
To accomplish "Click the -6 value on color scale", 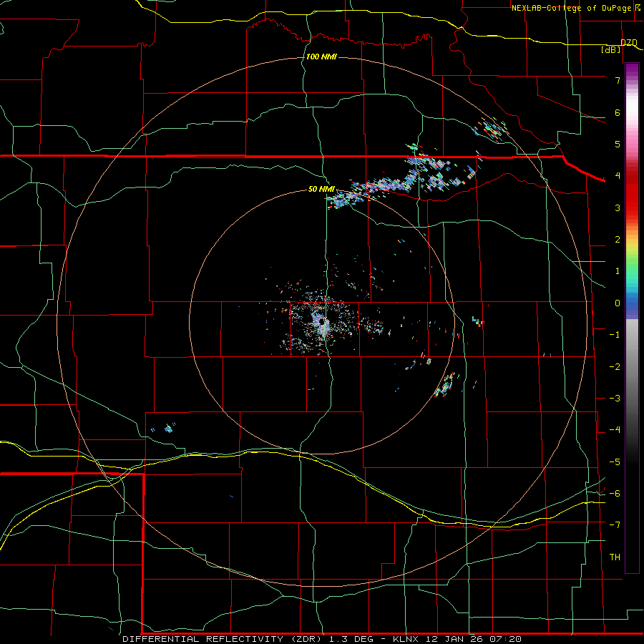I will [615, 494].
